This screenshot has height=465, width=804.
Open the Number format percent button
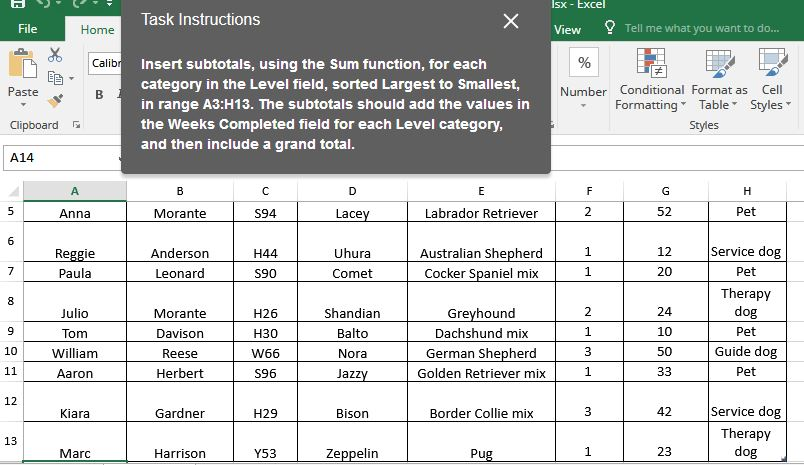coord(584,63)
